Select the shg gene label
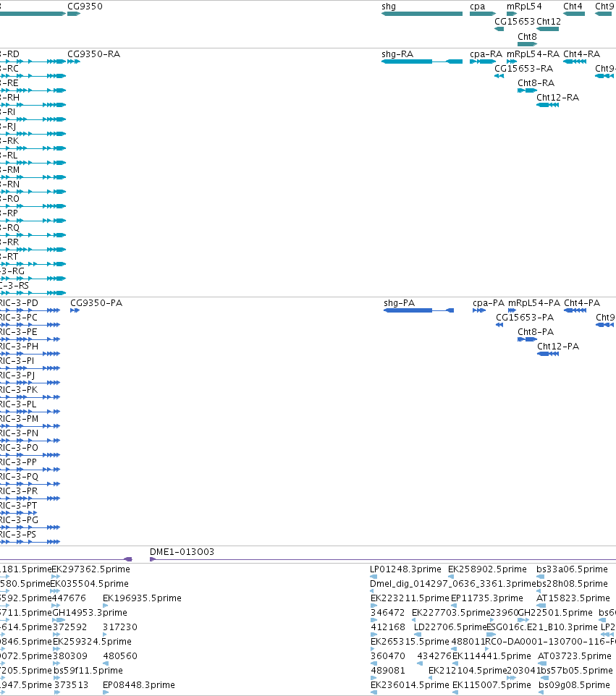The width and height of the screenshot is (616, 696). coord(389,7)
